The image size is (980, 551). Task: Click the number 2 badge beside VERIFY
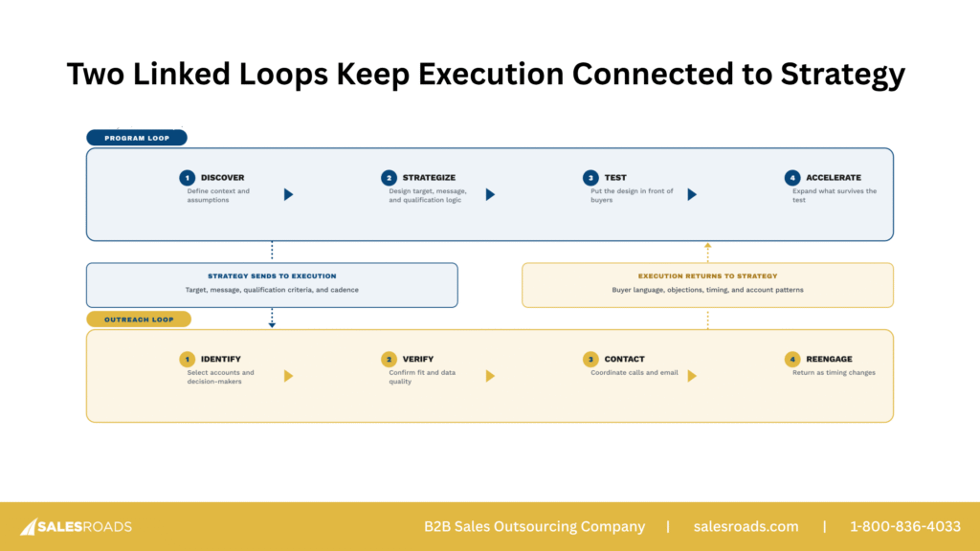(x=389, y=360)
